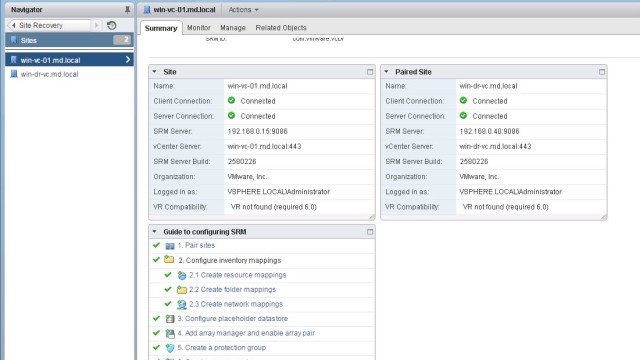Viewport: 640px width, 360px height.
Task: Switch to the Manage tab
Action: point(233,28)
